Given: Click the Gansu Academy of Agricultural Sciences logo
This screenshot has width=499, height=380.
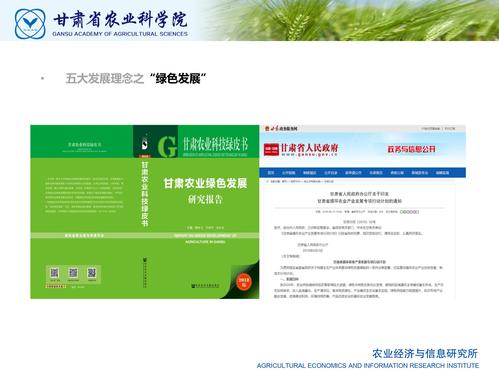Looking at the screenshot, I should tap(30, 24).
